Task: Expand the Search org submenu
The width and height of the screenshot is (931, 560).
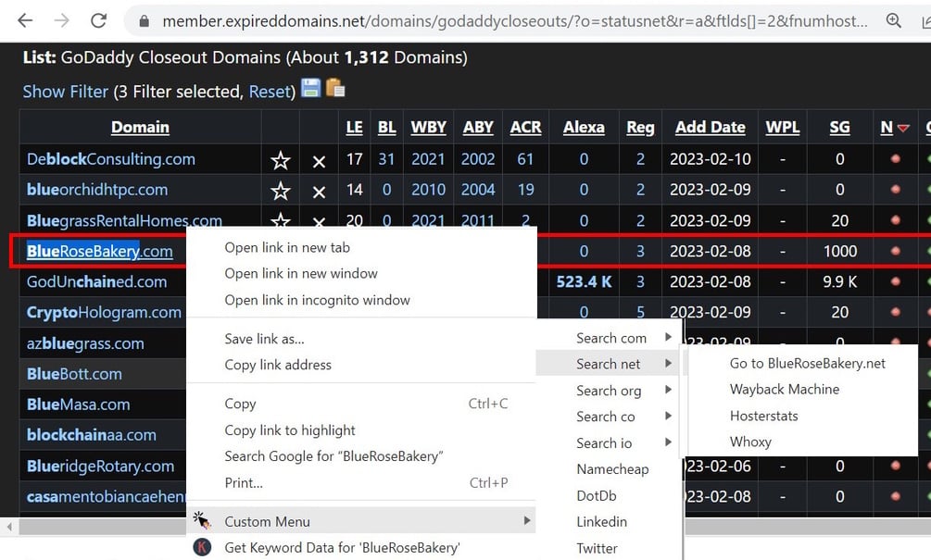Action: (668, 390)
